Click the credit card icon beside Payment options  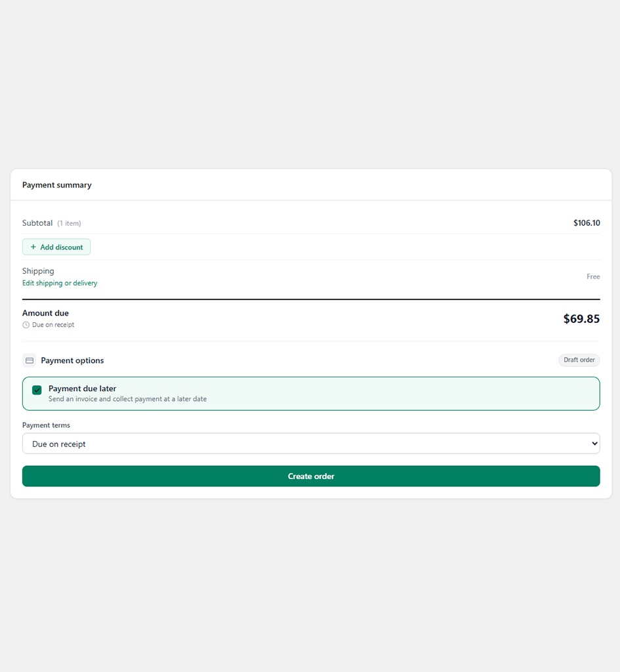29,360
